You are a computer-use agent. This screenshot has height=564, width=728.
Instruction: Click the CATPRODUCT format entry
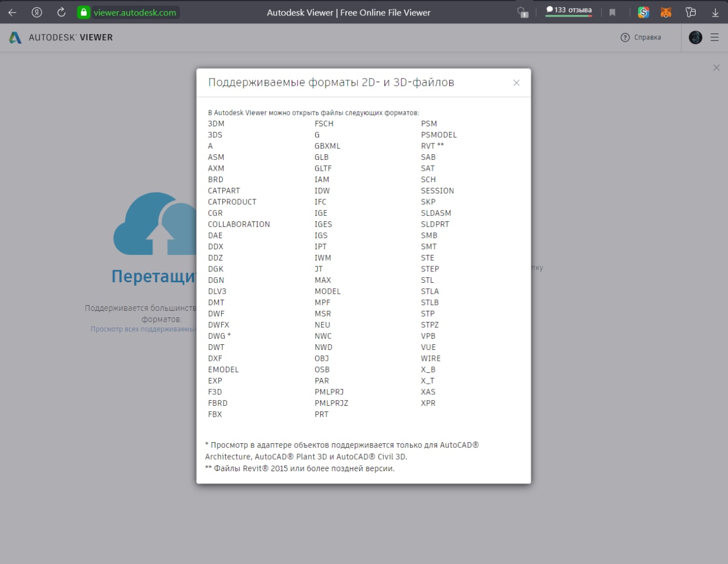(232, 202)
